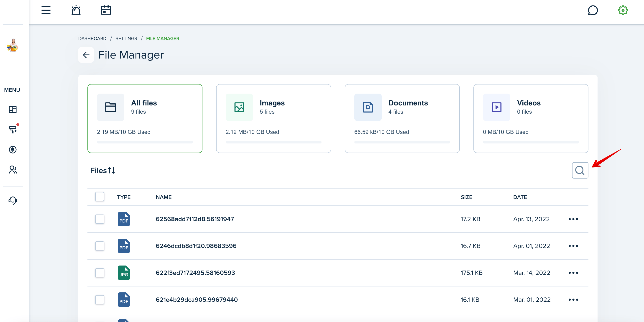Check the box for file 621e4b29dca905.99679440

click(x=100, y=300)
